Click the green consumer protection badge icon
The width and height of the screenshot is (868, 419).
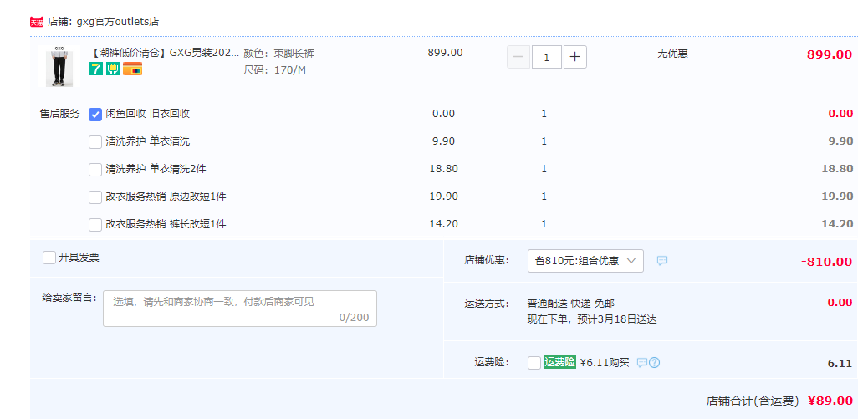click(113, 69)
